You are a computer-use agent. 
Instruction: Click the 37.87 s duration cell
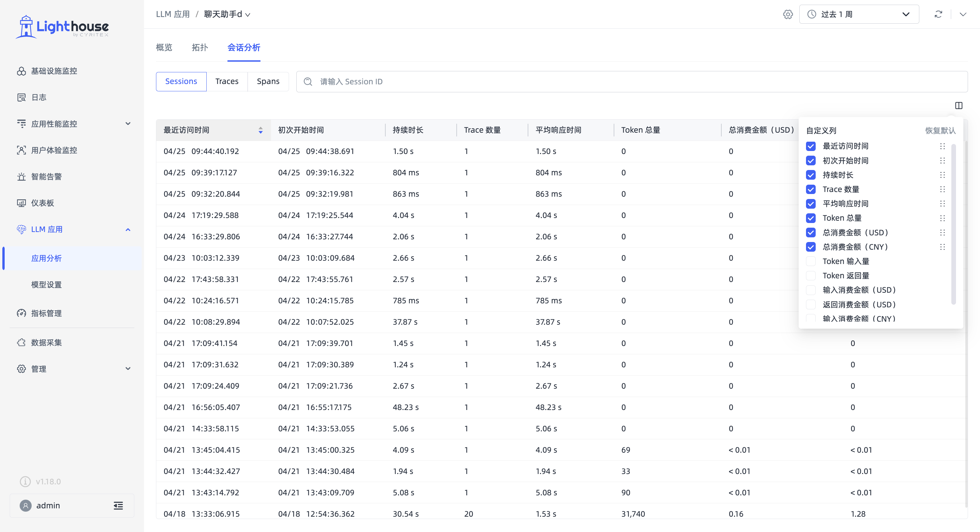pyautogui.click(x=405, y=322)
